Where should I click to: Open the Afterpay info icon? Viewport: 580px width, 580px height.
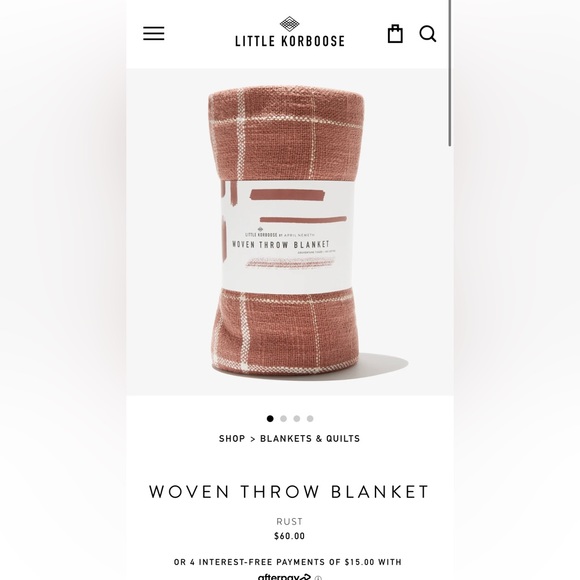coord(318,578)
